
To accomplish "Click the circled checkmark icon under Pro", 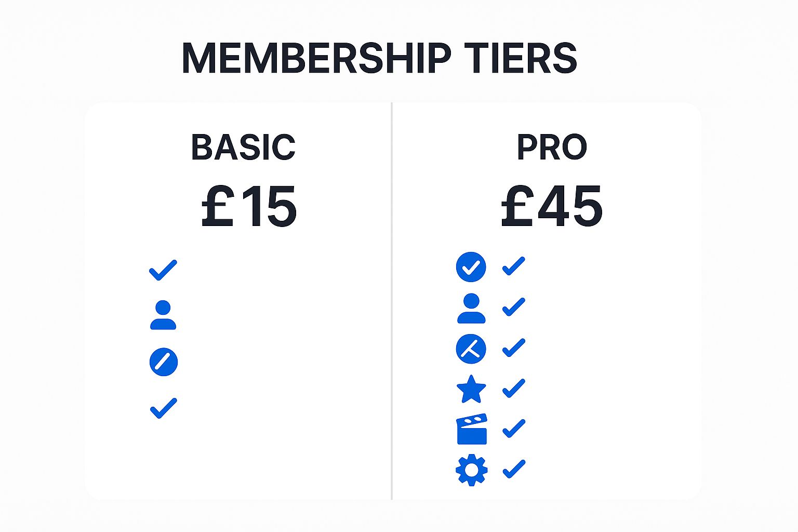I will coord(471,267).
